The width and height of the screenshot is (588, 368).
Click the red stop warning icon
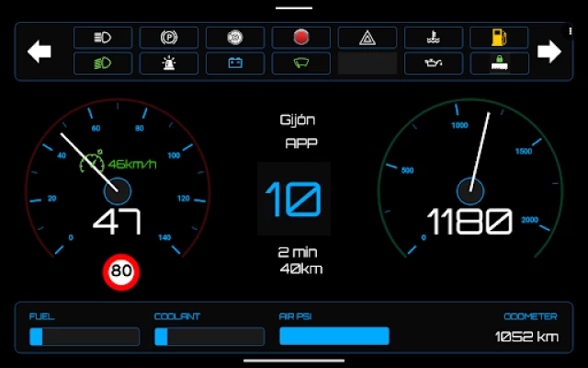click(x=300, y=38)
